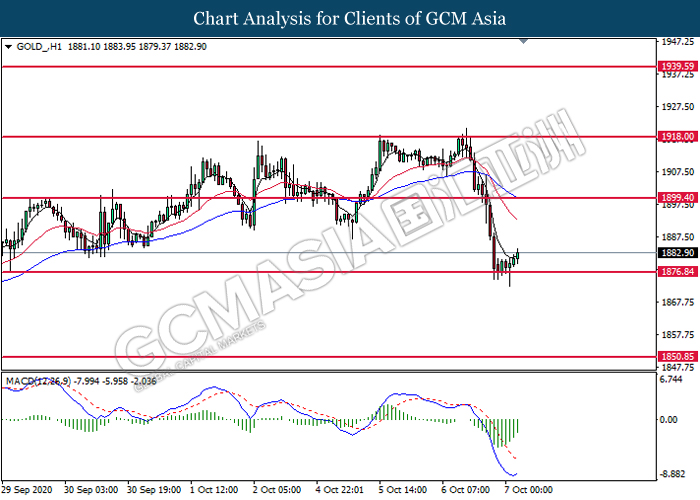Click the grey current price horizontal line
This screenshot has height=500, width=700.
329,253
